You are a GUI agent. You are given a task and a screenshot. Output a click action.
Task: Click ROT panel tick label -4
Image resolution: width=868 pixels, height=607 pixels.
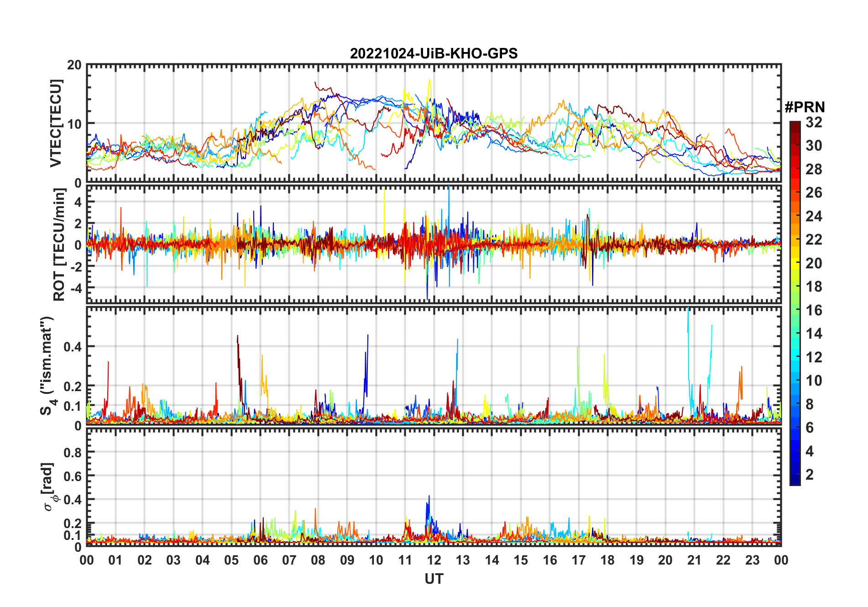click(76, 288)
